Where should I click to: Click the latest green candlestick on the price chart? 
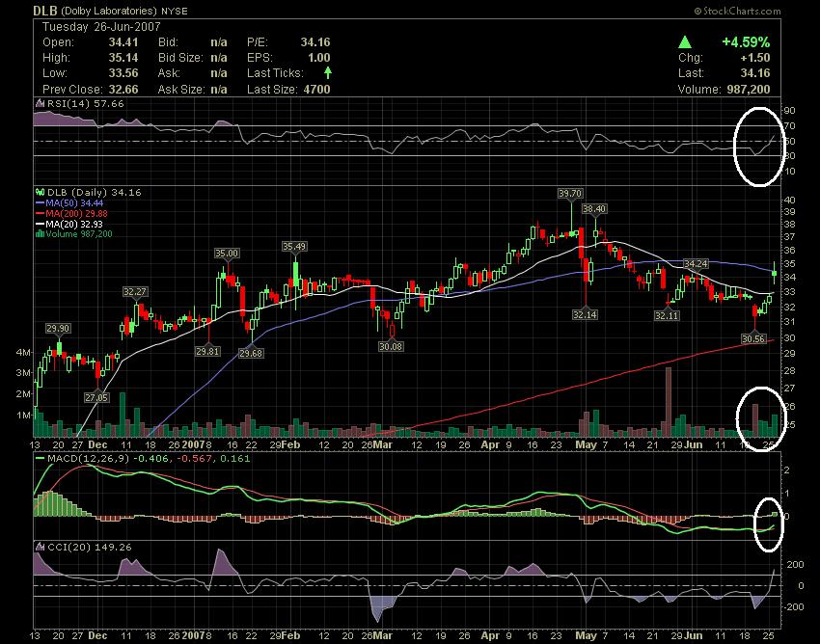click(774, 273)
